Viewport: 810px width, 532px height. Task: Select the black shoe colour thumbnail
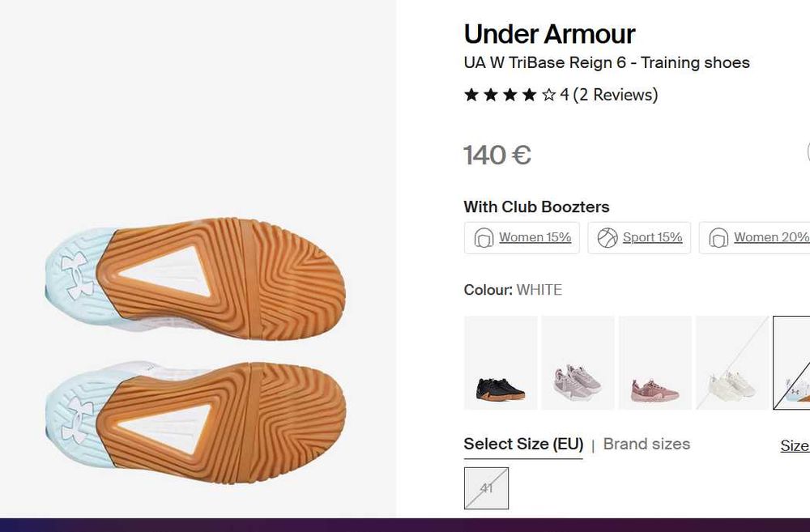tap(501, 363)
